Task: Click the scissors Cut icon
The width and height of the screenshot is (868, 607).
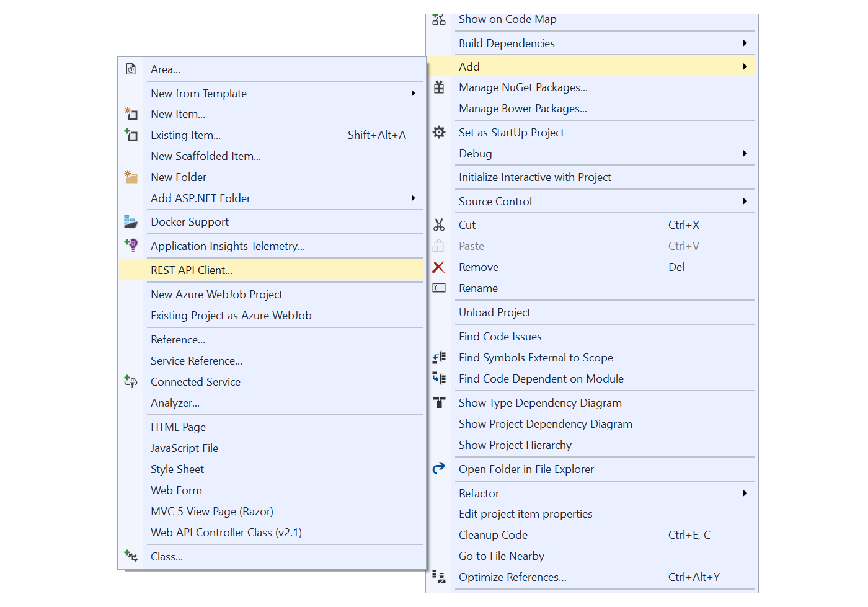Action: 439,225
